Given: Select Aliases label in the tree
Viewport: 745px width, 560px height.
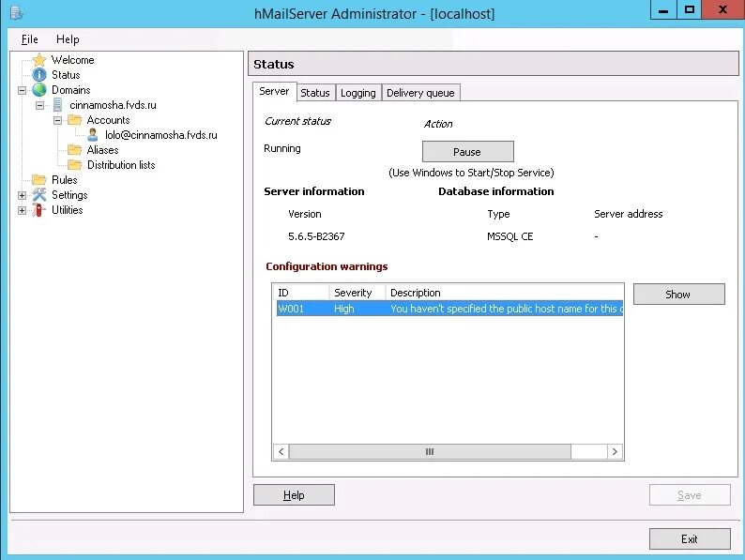Looking at the screenshot, I should tap(102, 150).
